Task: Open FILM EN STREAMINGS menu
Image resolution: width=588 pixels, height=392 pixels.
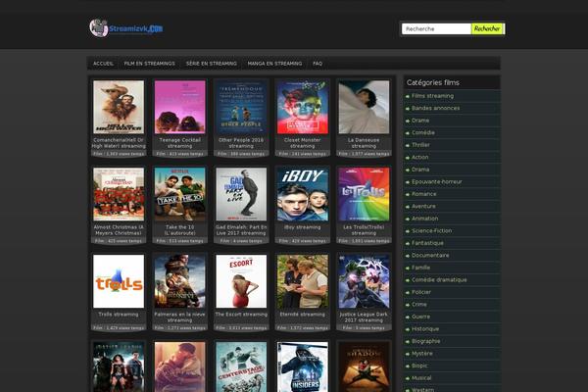Action: (x=149, y=64)
